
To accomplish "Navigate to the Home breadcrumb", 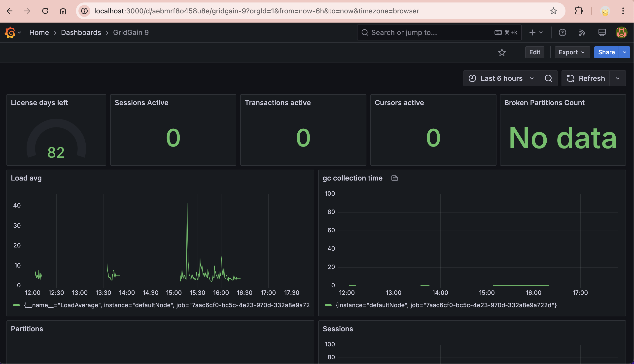I will 39,32.
